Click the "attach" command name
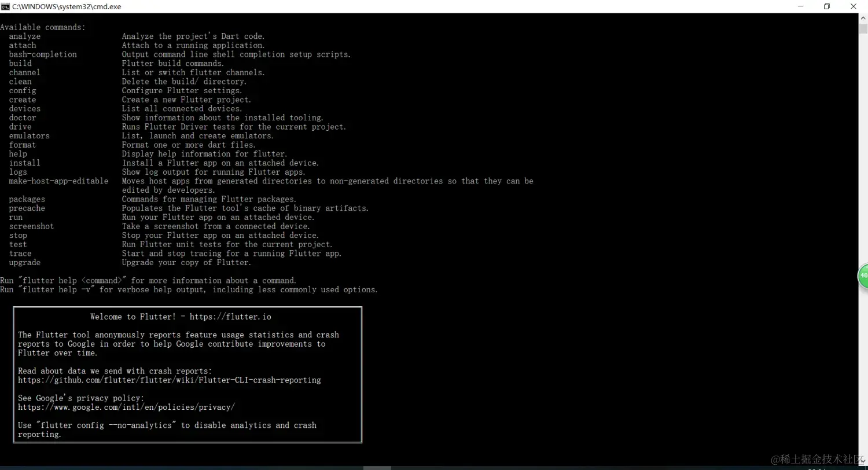This screenshot has width=868, height=470. pyautogui.click(x=23, y=46)
